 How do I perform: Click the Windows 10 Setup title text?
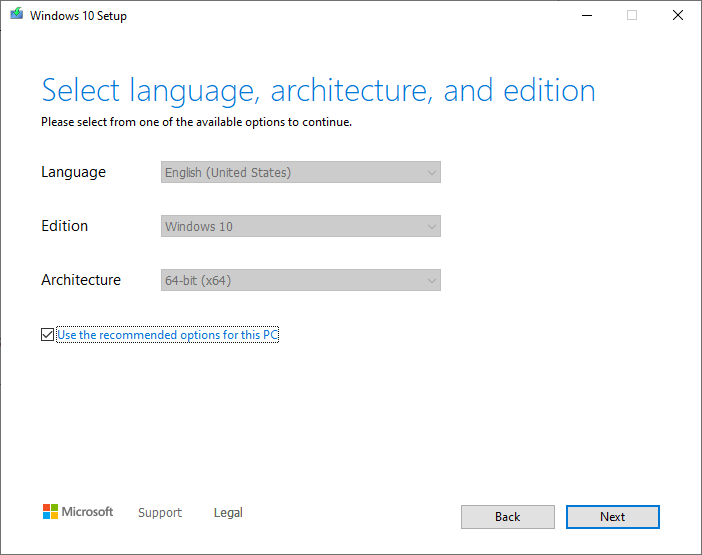point(78,16)
